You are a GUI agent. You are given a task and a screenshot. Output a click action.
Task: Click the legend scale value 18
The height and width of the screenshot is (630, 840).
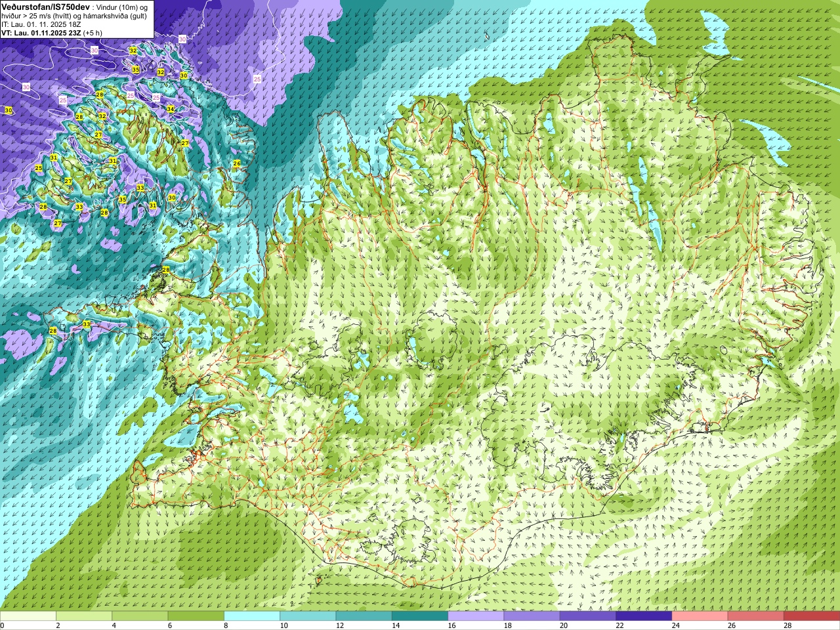[508, 625]
